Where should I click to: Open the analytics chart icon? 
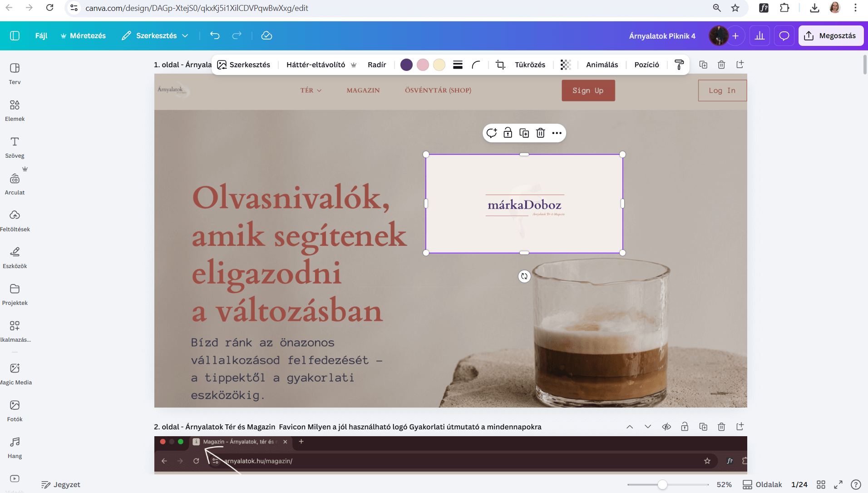[759, 36]
